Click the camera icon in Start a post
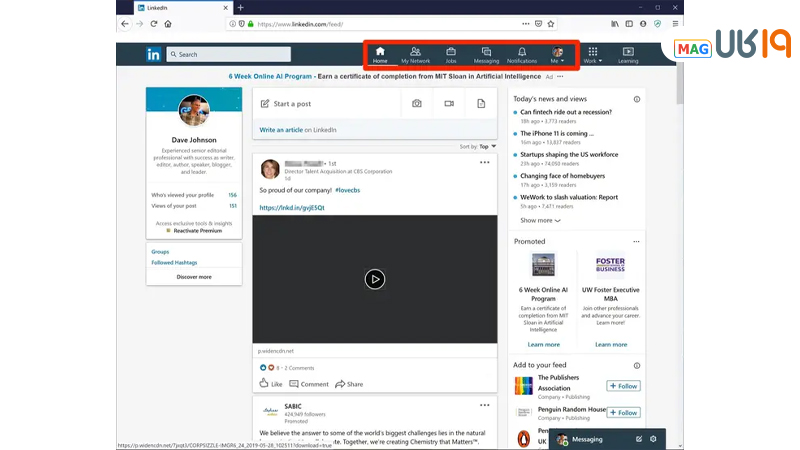 point(417,103)
